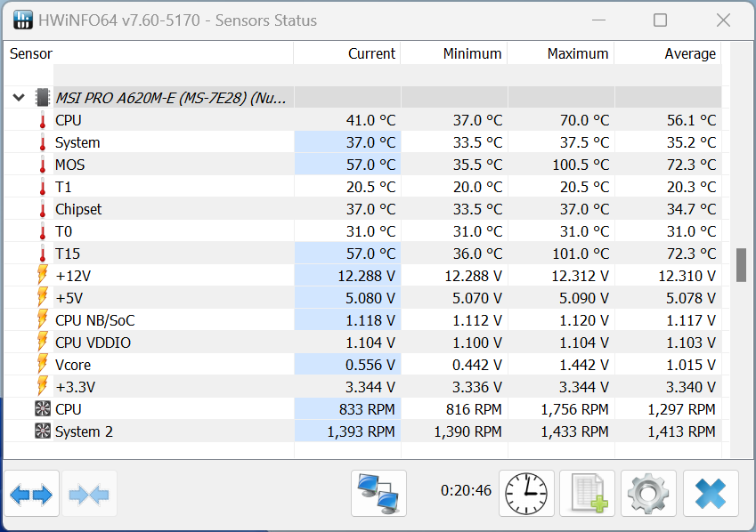Click the Vcore lightning bolt icon
Screen dimensions: 756x532
pyautogui.click(x=42, y=365)
